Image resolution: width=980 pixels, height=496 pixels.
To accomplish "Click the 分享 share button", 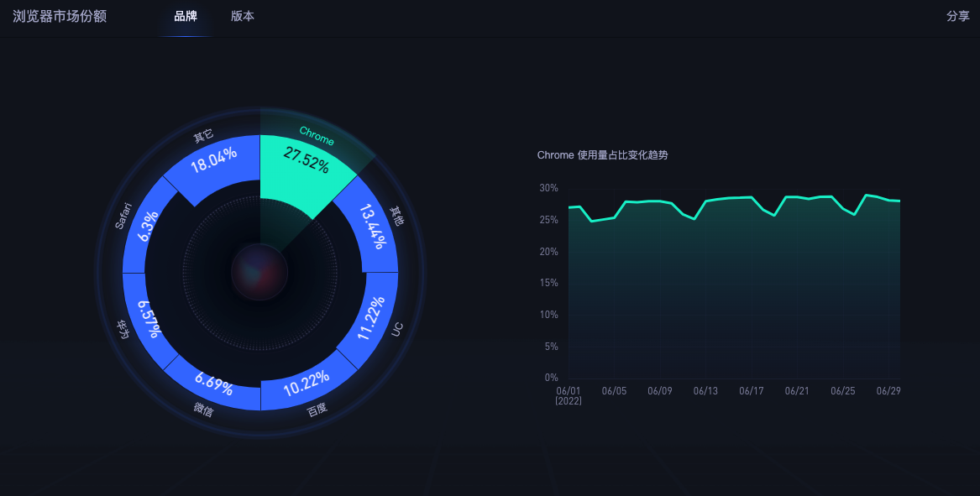I will (957, 17).
